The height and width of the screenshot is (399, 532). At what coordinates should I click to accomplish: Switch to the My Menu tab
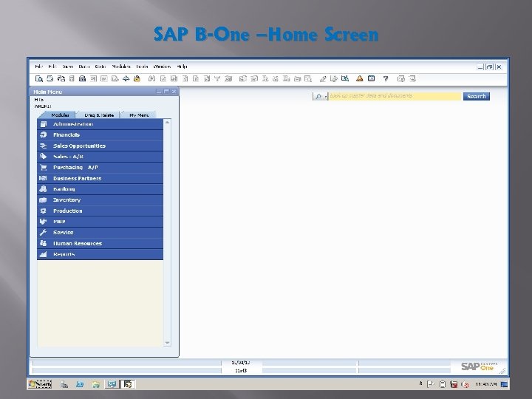pyautogui.click(x=139, y=115)
